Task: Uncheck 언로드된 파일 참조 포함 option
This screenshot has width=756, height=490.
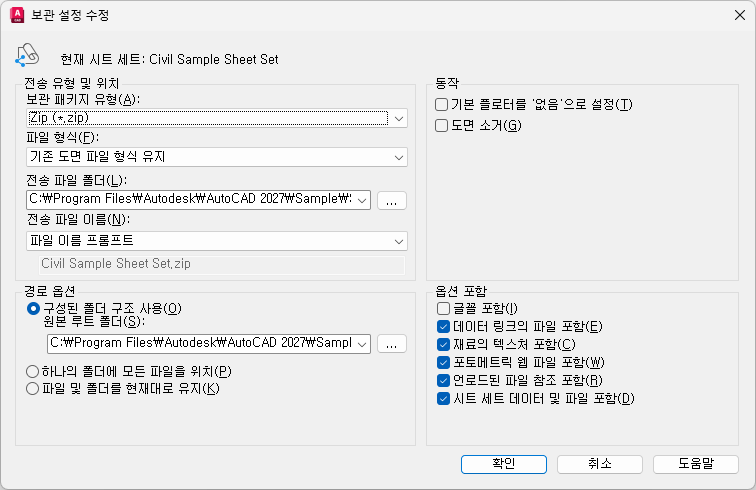Action: (443, 380)
